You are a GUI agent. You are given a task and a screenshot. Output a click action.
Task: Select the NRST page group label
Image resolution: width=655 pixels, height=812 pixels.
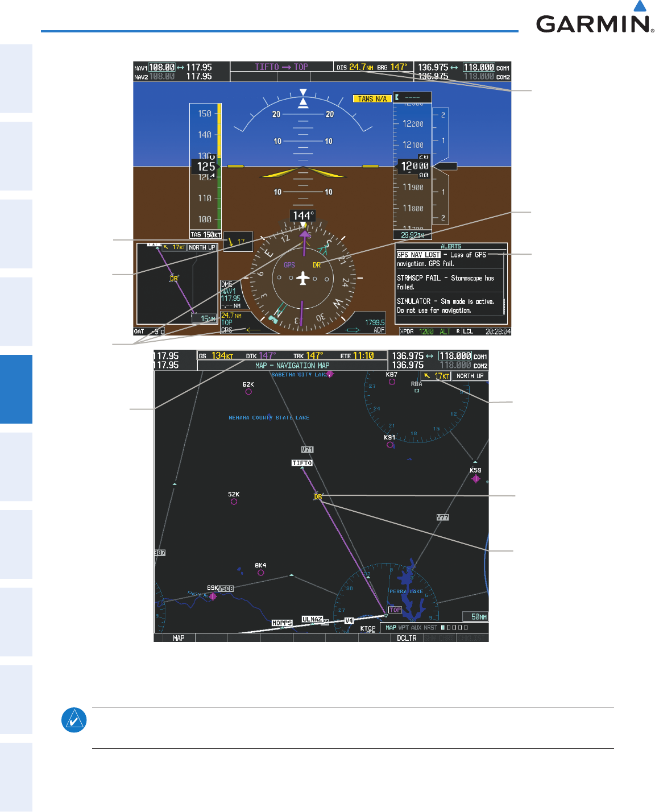[430, 628]
